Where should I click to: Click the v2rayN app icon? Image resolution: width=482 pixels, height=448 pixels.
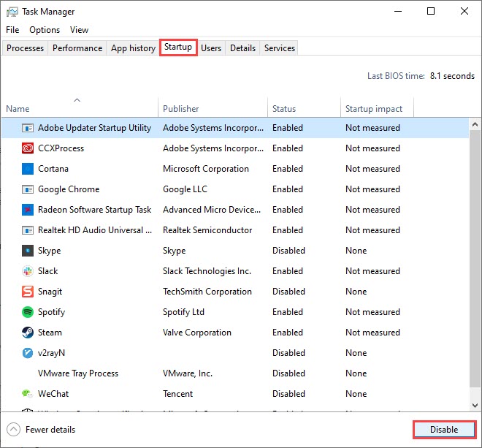[28, 353]
